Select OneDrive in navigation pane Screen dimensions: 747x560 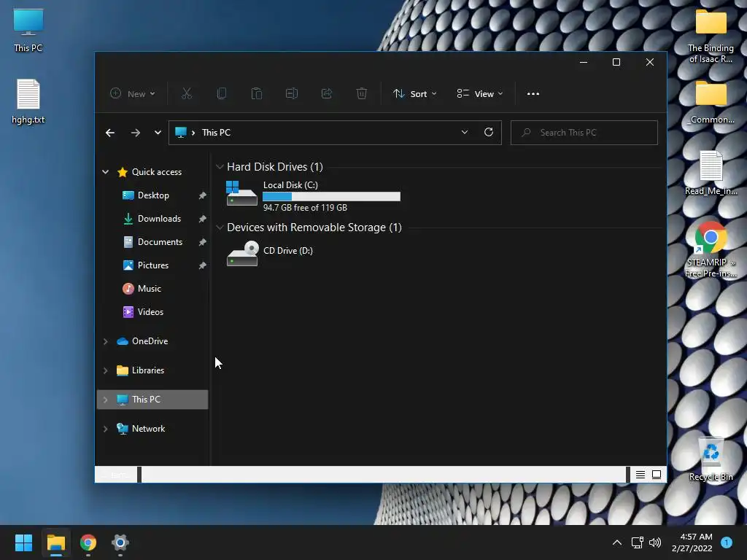pyautogui.click(x=150, y=341)
